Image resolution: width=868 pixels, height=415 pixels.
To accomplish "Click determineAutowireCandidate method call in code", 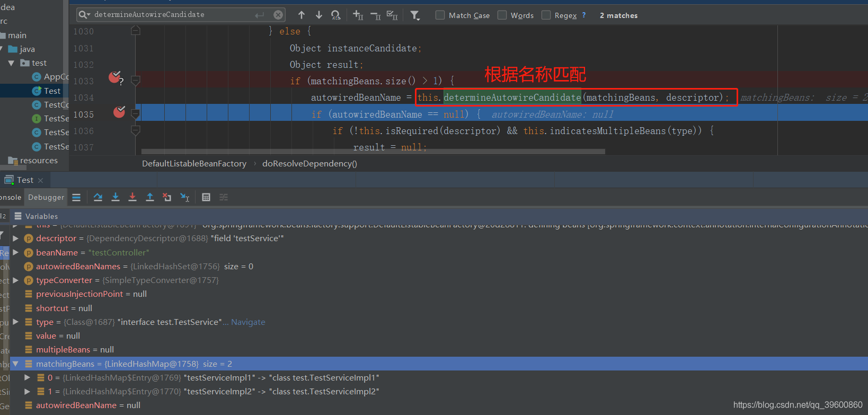I will (x=512, y=98).
